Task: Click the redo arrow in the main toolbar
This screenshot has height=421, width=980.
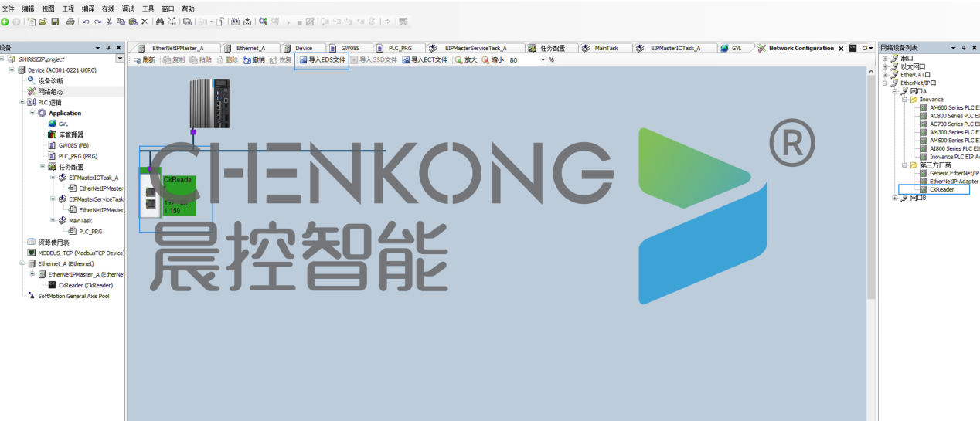Action: pos(97,22)
